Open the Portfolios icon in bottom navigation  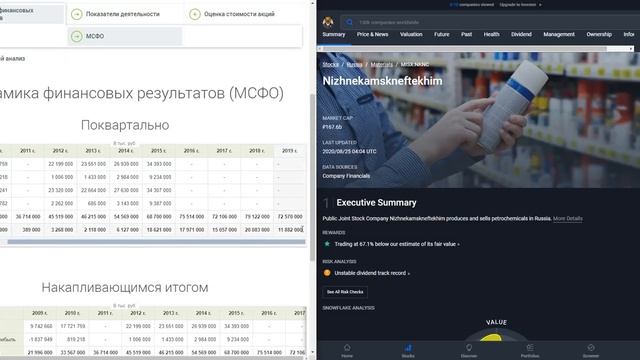(x=530, y=350)
